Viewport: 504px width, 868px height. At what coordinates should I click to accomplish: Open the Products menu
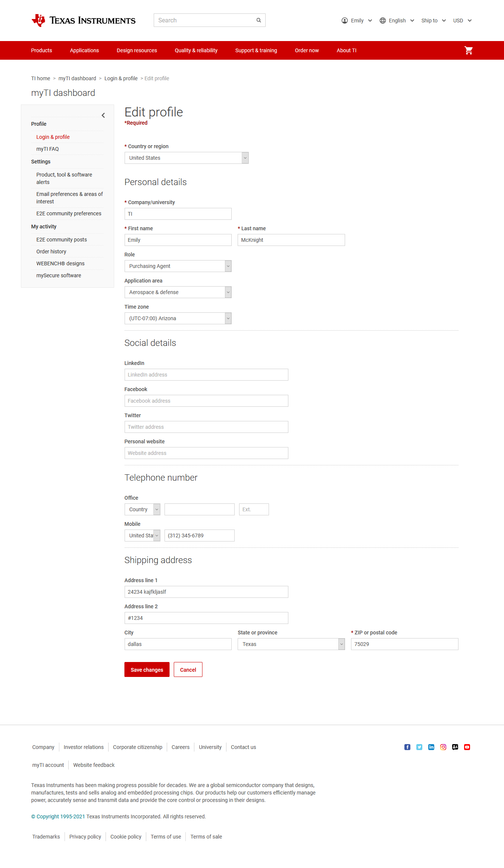41,50
